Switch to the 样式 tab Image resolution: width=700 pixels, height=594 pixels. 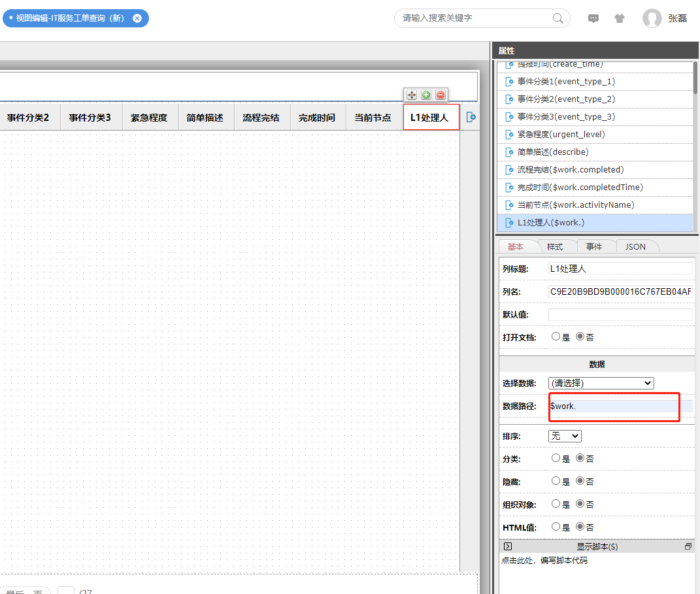point(554,246)
